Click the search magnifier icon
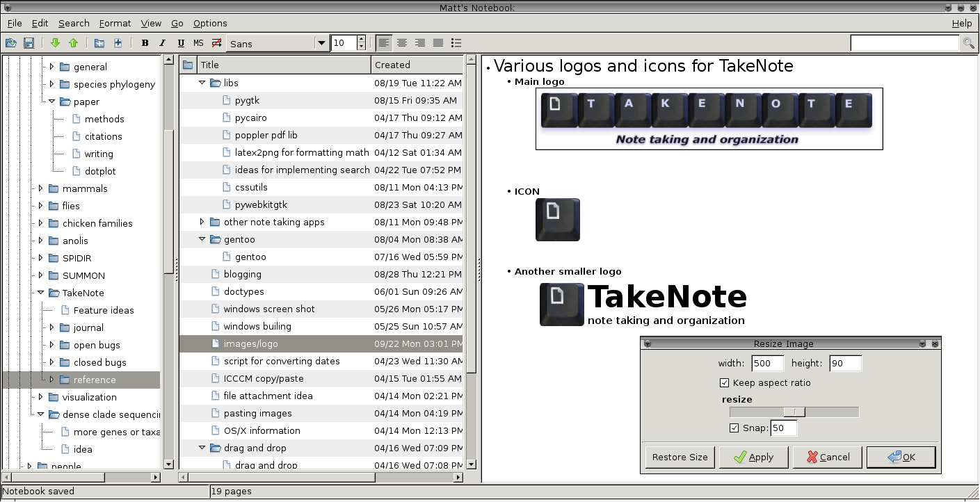The image size is (980, 502). 968,43
